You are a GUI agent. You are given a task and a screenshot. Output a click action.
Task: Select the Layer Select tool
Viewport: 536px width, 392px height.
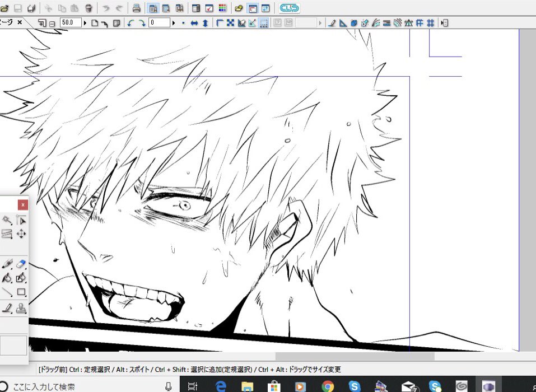pos(7,234)
